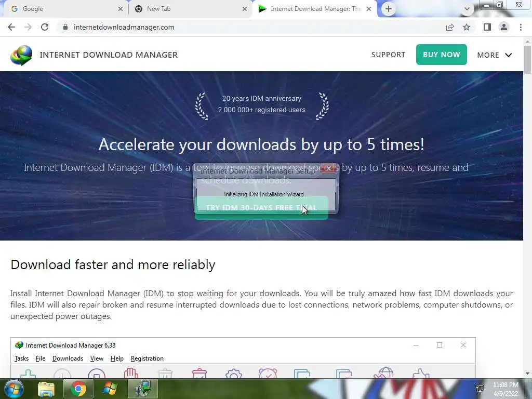This screenshot has height=399, width=532.
Task: Switch to the New Tab tab
Action: point(190,9)
